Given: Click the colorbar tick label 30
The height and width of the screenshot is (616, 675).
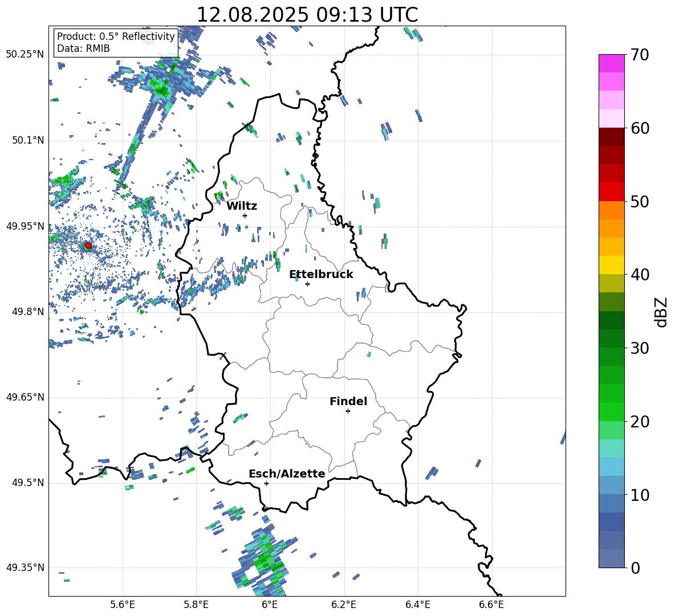Looking at the screenshot, I should [640, 348].
